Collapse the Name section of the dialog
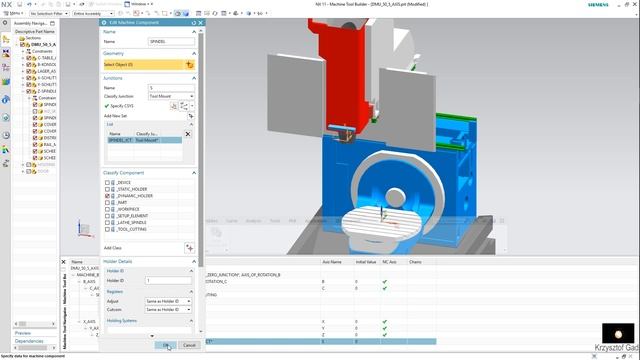Image resolution: width=640 pixels, height=360 pixels. pyautogui.click(x=194, y=32)
